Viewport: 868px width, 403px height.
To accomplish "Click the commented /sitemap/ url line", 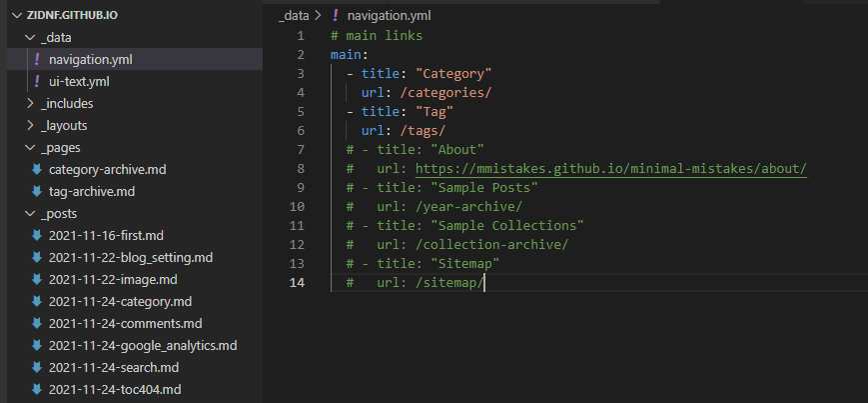I will [416, 283].
